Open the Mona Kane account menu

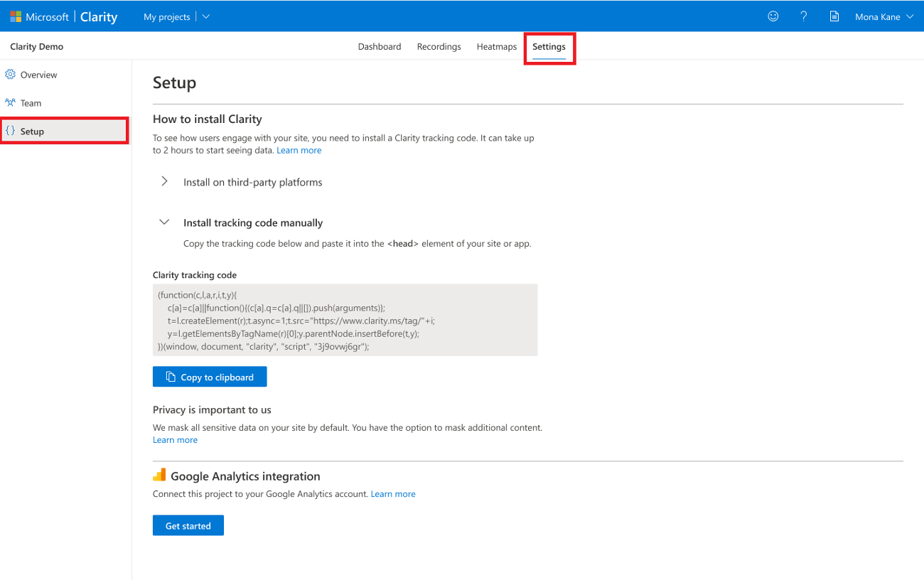(x=884, y=16)
